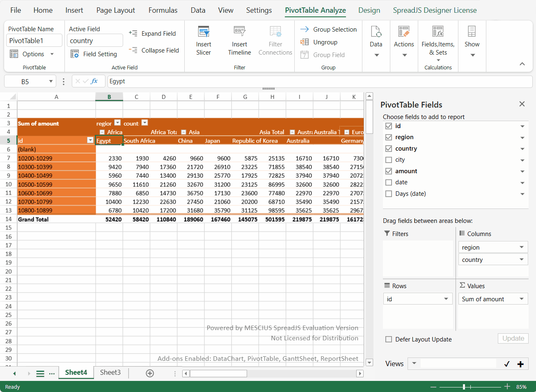Add a new view with plus button
This screenshot has width=536, height=392.
520,364
